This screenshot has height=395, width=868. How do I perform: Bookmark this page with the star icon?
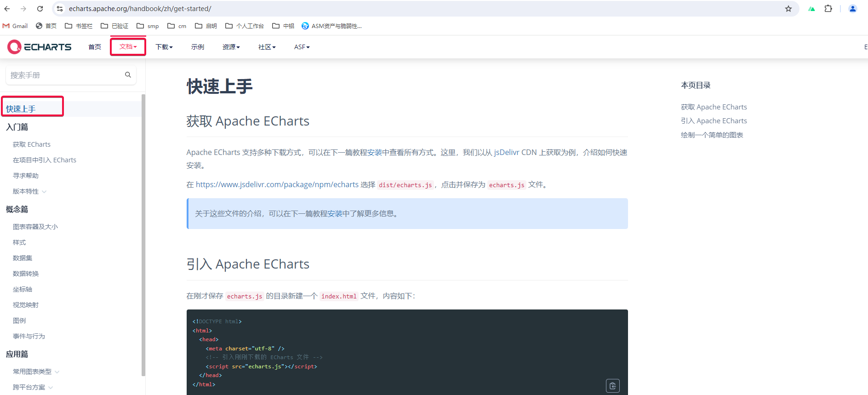pyautogui.click(x=788, y=9)
